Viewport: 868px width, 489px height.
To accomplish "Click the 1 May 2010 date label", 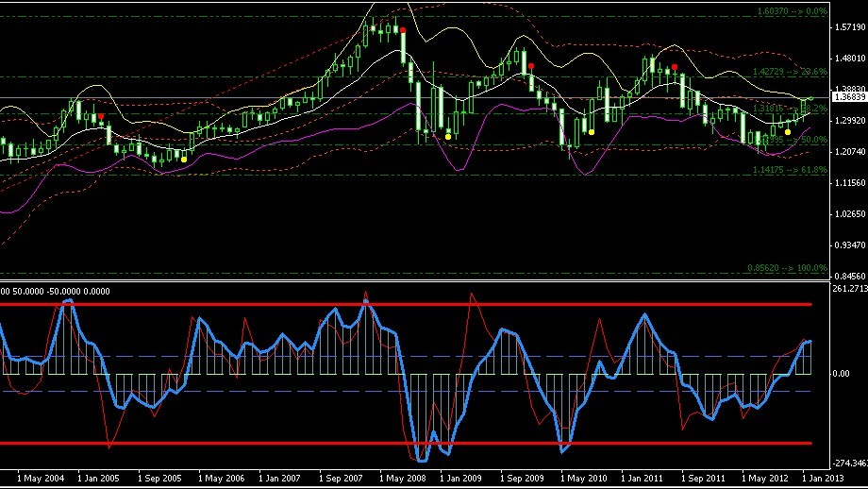I will [583, 479].
